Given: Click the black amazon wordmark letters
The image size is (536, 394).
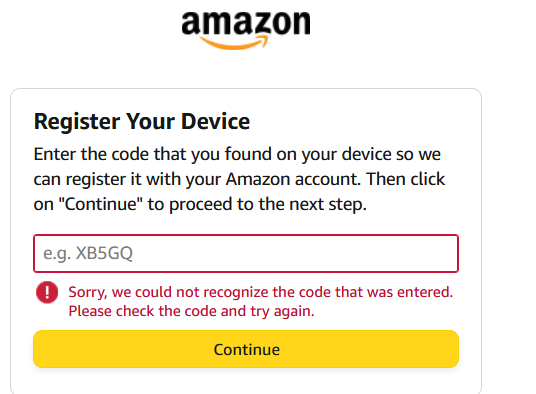Looking at the screenshot, I should click(246, 23).
